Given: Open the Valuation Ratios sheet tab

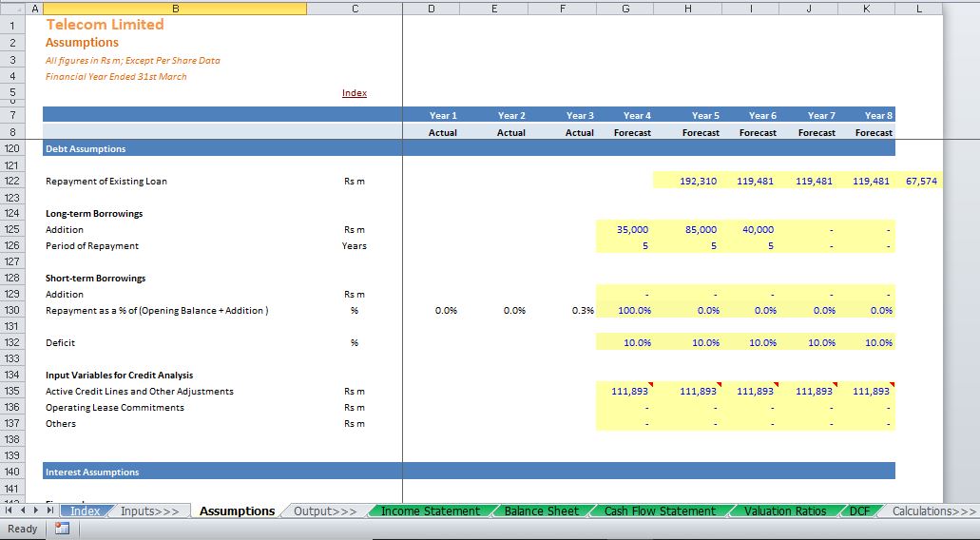Looking at the screenshot, I should 785,511.
